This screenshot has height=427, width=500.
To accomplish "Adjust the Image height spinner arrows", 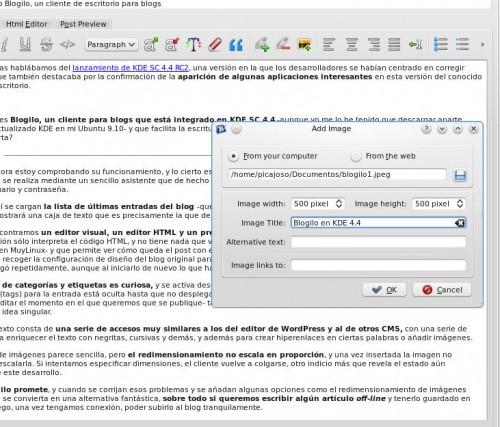I will click(460, 204).
